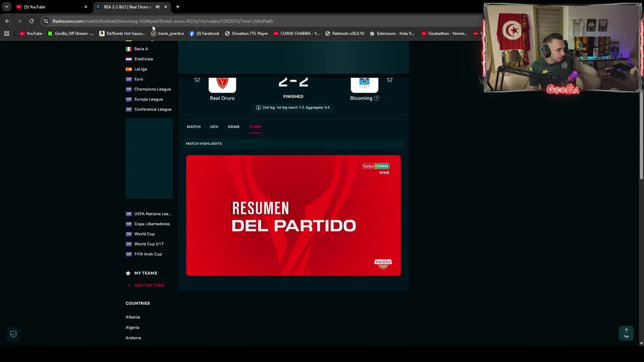644x362 pixels.
Task: Click the info icon beside aggregate result
Action: [259, 108]
